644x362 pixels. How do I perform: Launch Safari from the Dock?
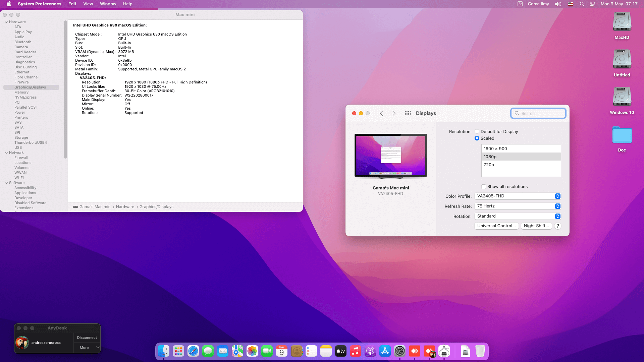193,351
